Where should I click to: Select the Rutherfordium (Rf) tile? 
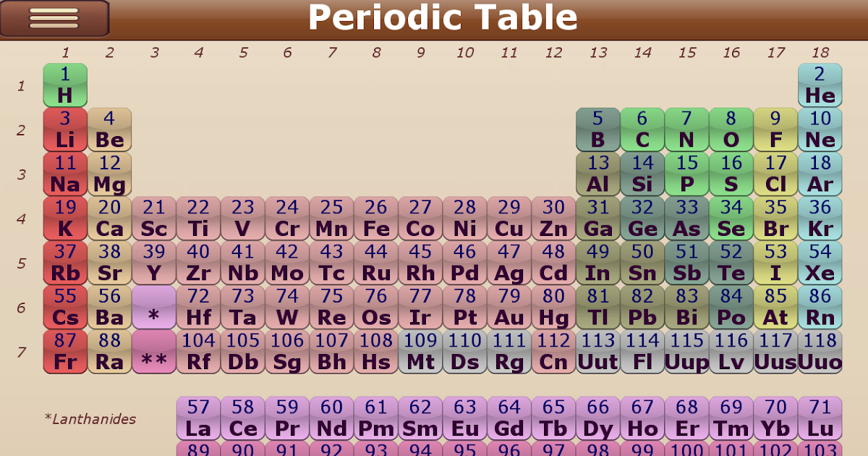click(198, 352)
